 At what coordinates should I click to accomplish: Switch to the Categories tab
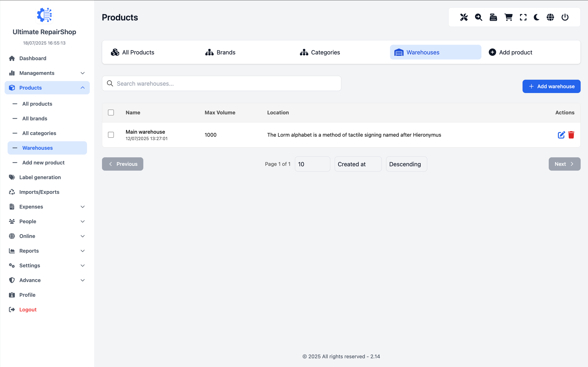[x=320, y=52]
